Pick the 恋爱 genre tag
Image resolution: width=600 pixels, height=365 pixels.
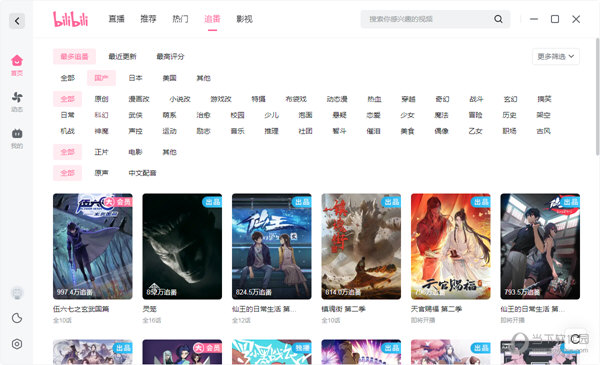[x=373, y=115]
